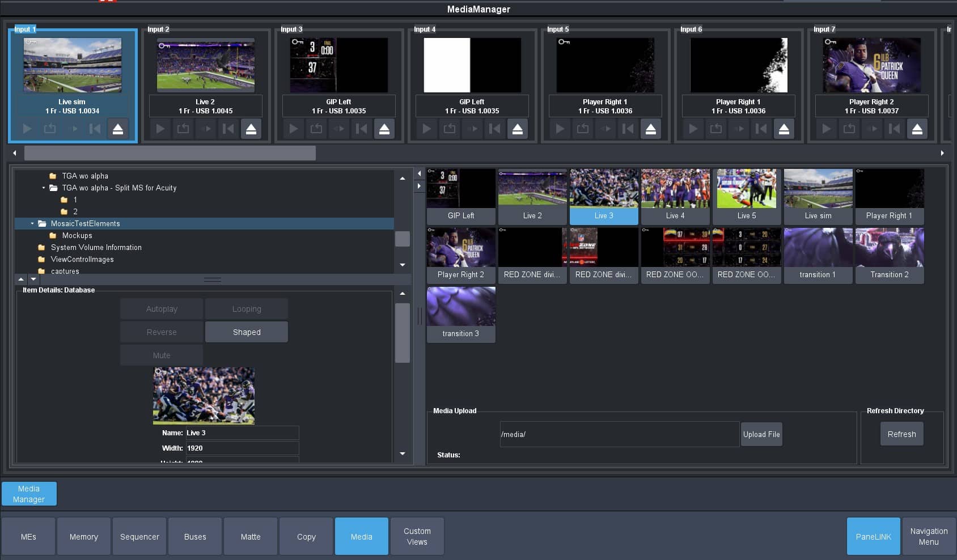The image size is (957, 560).
Task: Play the media on Input 4
Action: 427,129
